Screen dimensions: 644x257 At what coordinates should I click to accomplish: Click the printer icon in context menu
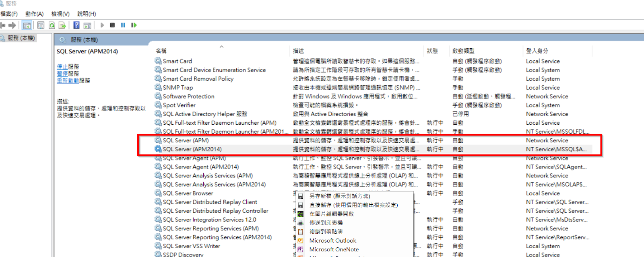pyautogui.click(x=300, y=223)
